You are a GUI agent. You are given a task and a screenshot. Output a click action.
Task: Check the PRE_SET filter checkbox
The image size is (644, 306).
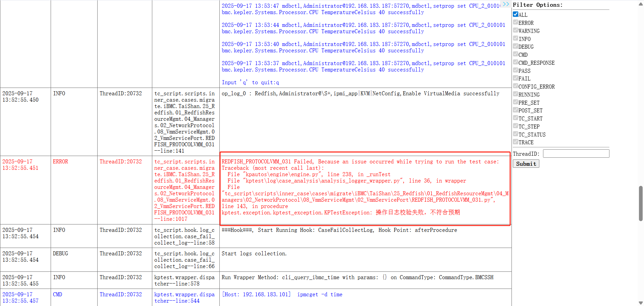click(516, 102)
